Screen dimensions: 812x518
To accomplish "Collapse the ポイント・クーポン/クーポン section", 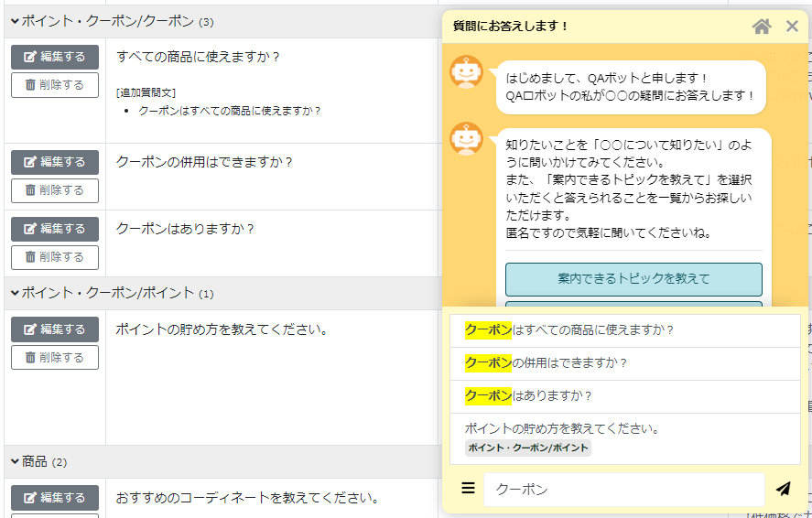I will pos(15,21).
